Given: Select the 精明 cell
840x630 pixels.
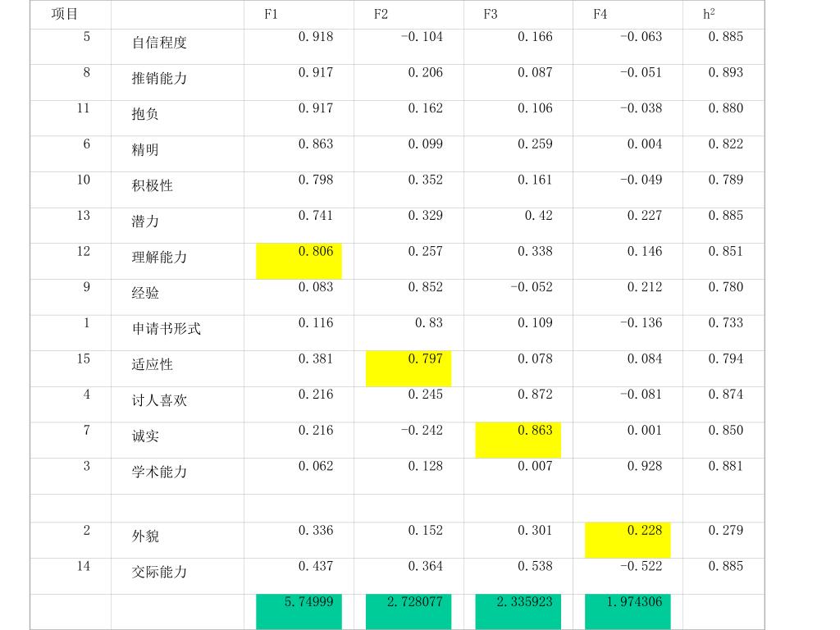Looking at the screenshot, I should coord(177,154).
